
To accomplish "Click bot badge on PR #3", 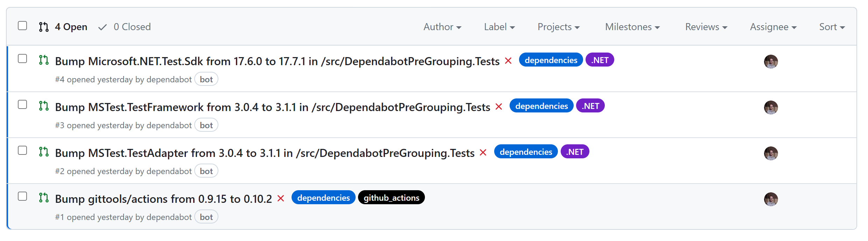I will 206,125.
